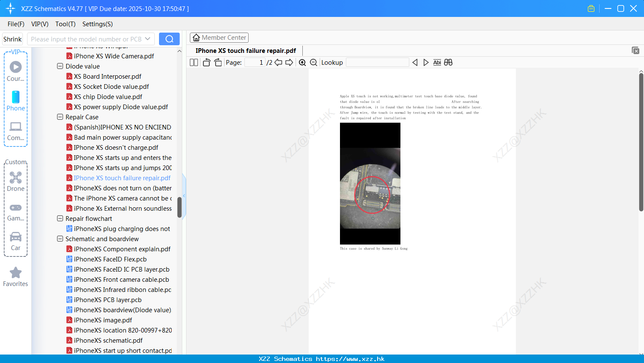
Task: Open the Tool menu
Action: click(x=66, y=24)
